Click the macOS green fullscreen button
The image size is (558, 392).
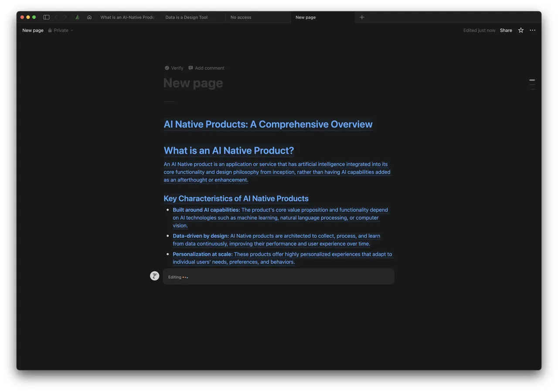(x=34, y=17)
